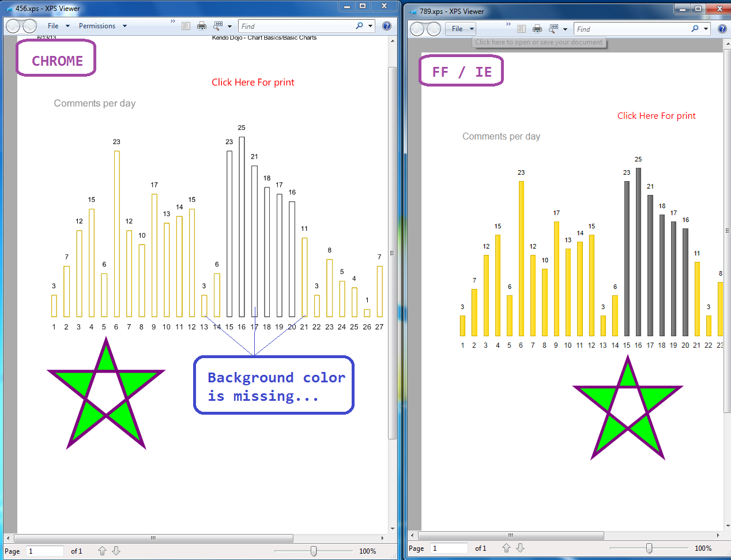Open help in 456.xps window
The width and height of the screenshot is (731, 560).
pyautogui.click(x=387, y=26)
